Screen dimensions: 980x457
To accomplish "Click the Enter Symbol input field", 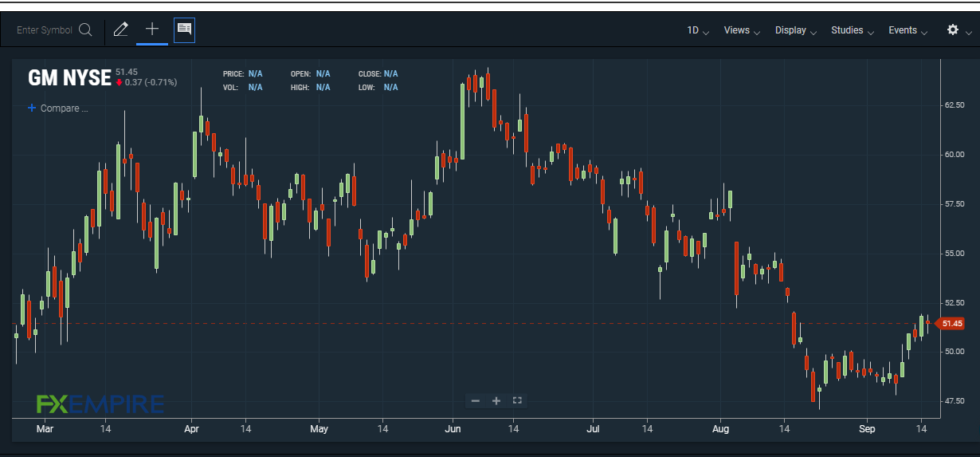I will click(45, 30).
